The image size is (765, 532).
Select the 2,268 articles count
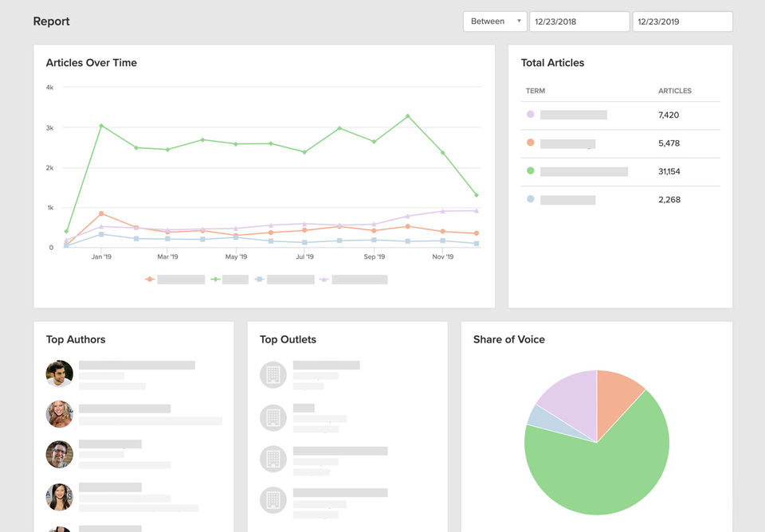tap(669, 200)
